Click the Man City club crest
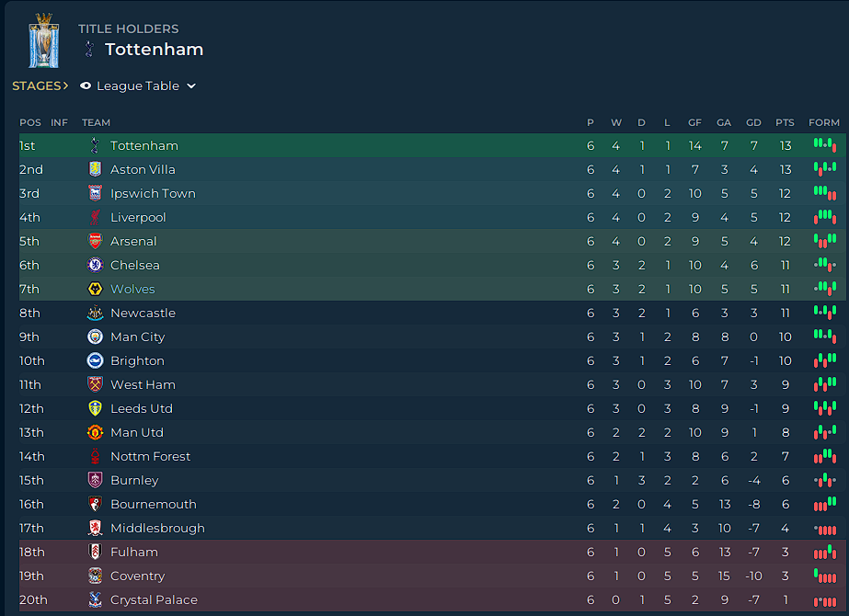The height and width of the screenshot is (616, 849). click(96, 337)
